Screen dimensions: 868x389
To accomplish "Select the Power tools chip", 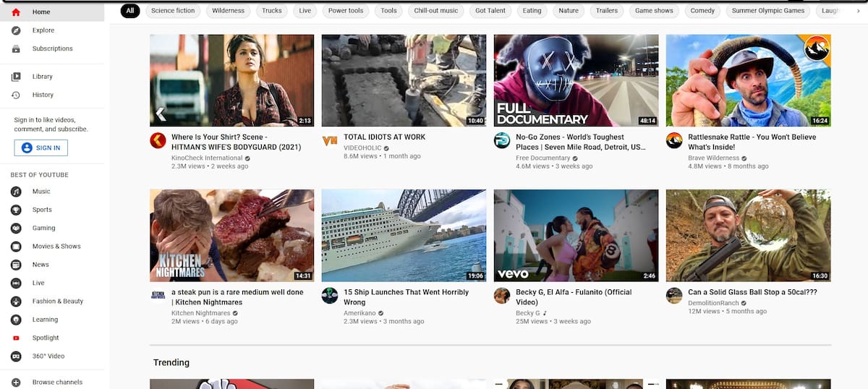I will coord(346,11).
